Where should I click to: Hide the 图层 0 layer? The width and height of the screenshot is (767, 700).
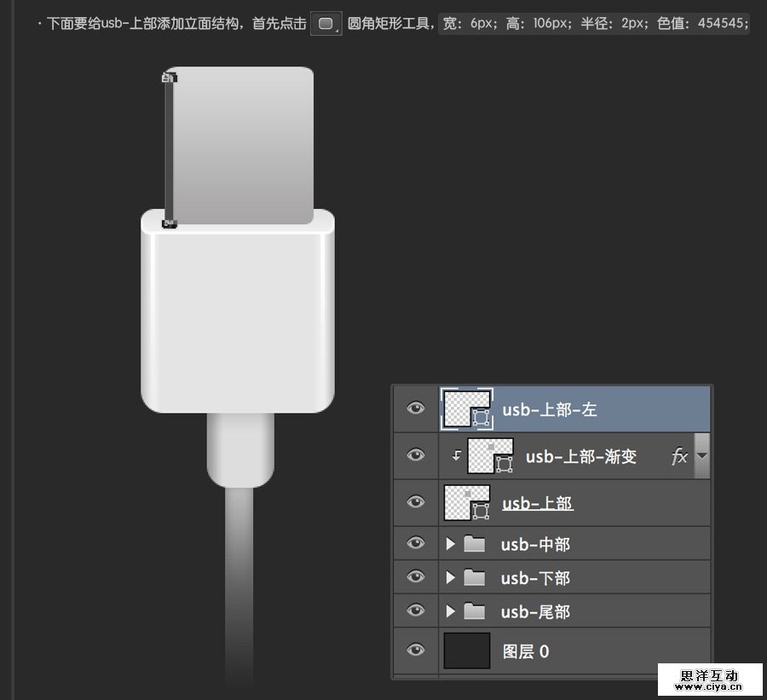point(415,651)
